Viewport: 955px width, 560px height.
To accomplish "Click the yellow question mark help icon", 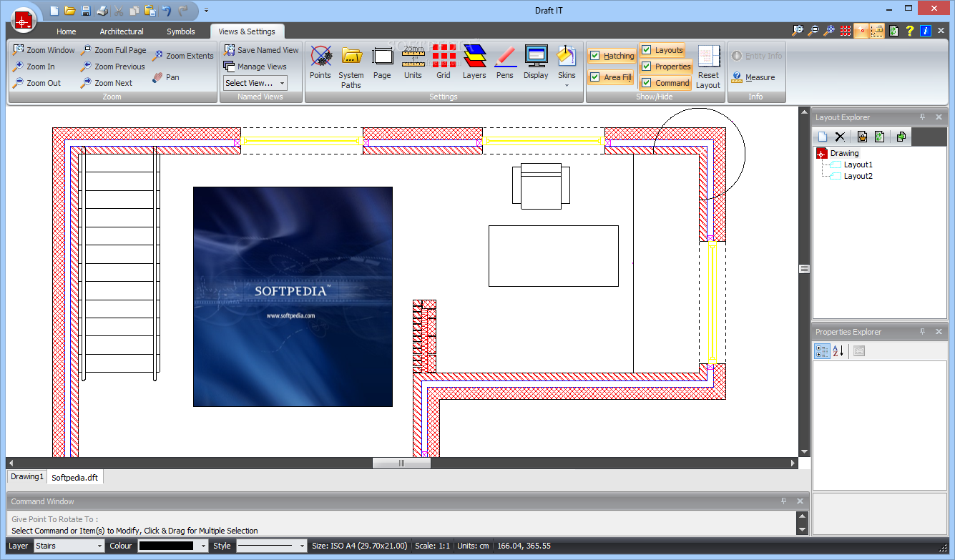I will coord(910,31).
